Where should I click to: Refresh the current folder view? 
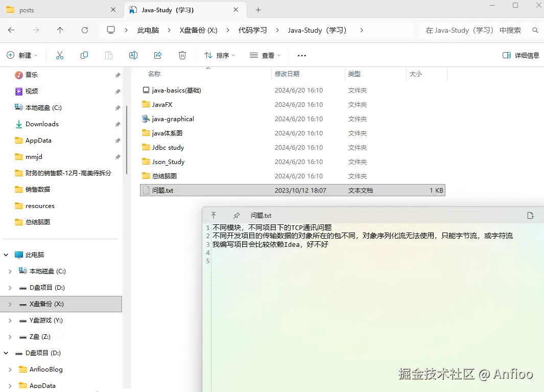tap(85, 30)
